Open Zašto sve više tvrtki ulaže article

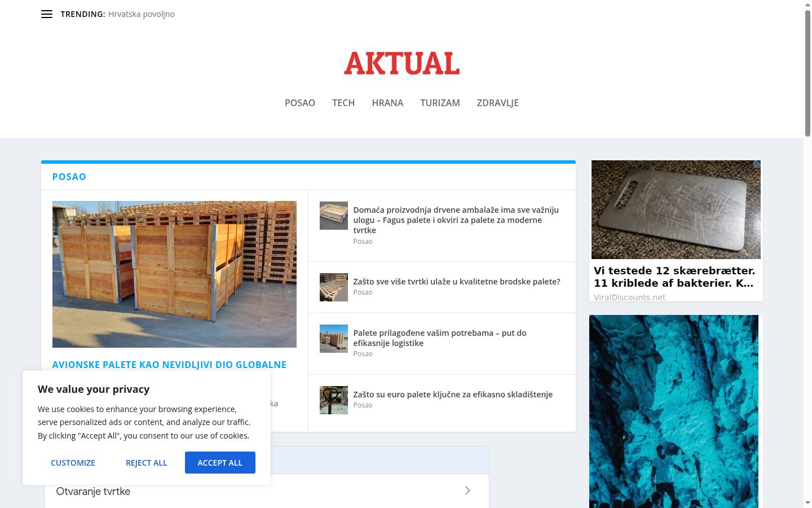(x=457, y=282)
